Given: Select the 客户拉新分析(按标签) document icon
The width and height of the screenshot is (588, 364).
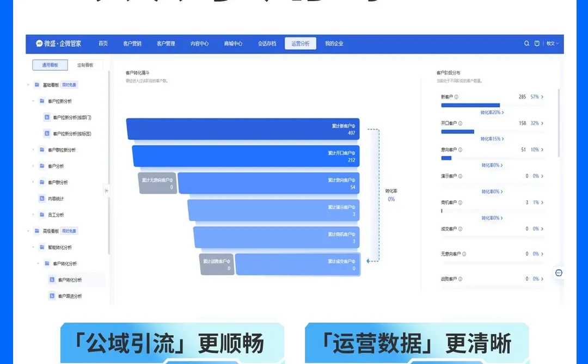Looking at the screenshot, I should 47,133.
